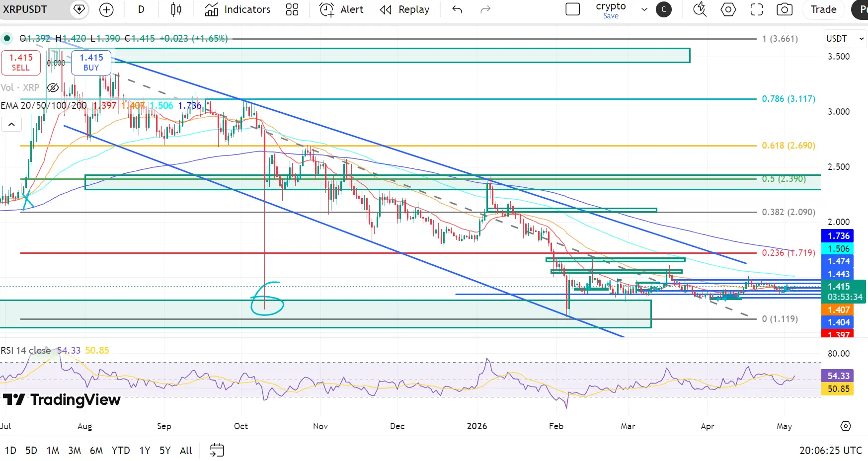Click the green market status dot
The width and height of the screenshot is (868, 461).
[x=7, y=38]
